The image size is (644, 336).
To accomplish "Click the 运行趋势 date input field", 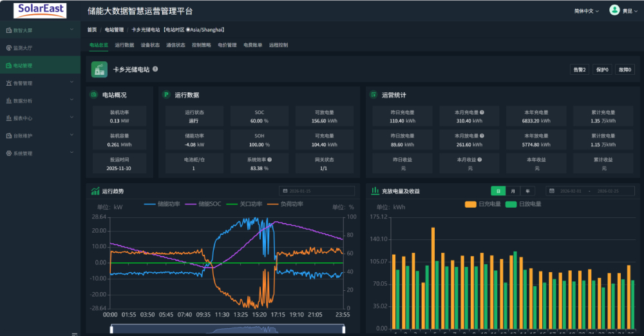I will [x=317, y=191].
